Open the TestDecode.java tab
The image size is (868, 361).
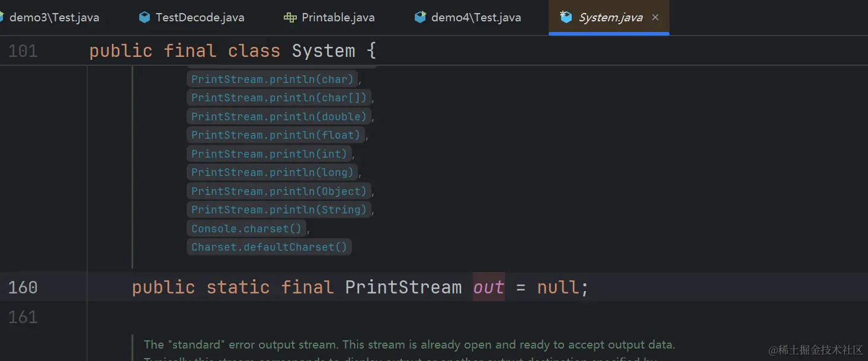pos(191,17)
